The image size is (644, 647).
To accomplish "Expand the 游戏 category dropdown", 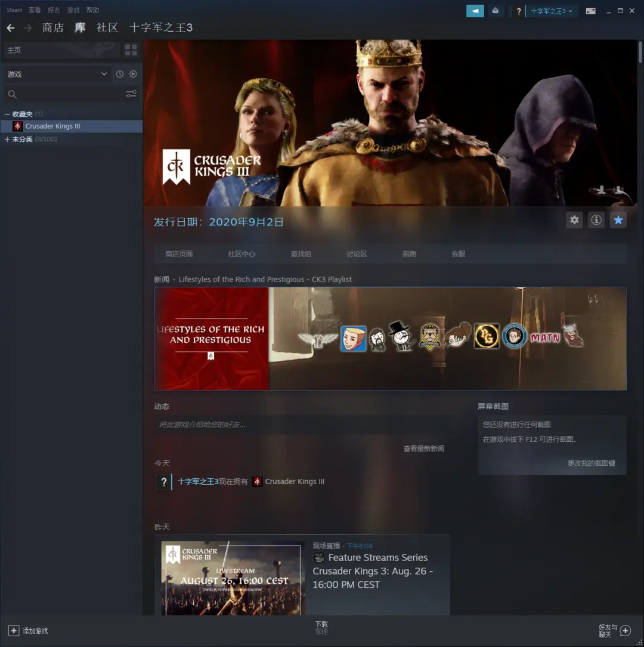I will pos(57,75).
